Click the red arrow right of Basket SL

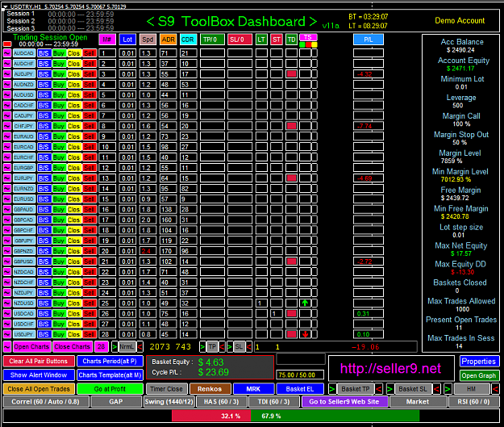coord(436,389)
